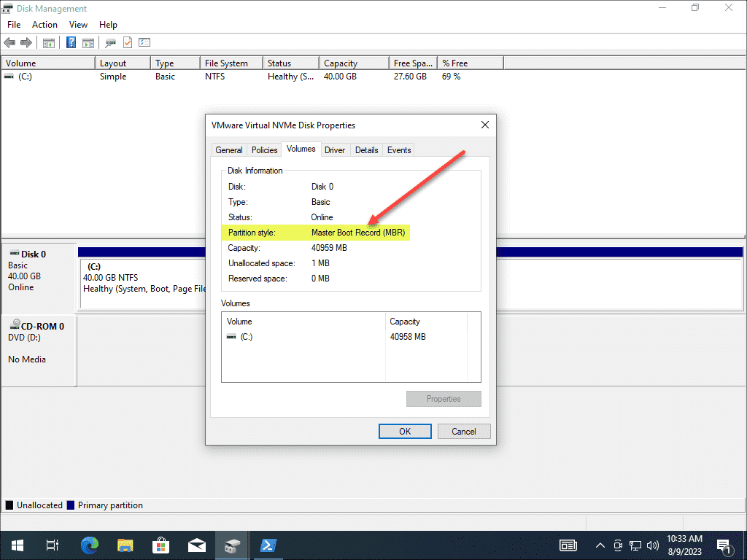Viewport: 747px width, 560px height.
Task: Open the View menu
Action: [x=78, y=25]
